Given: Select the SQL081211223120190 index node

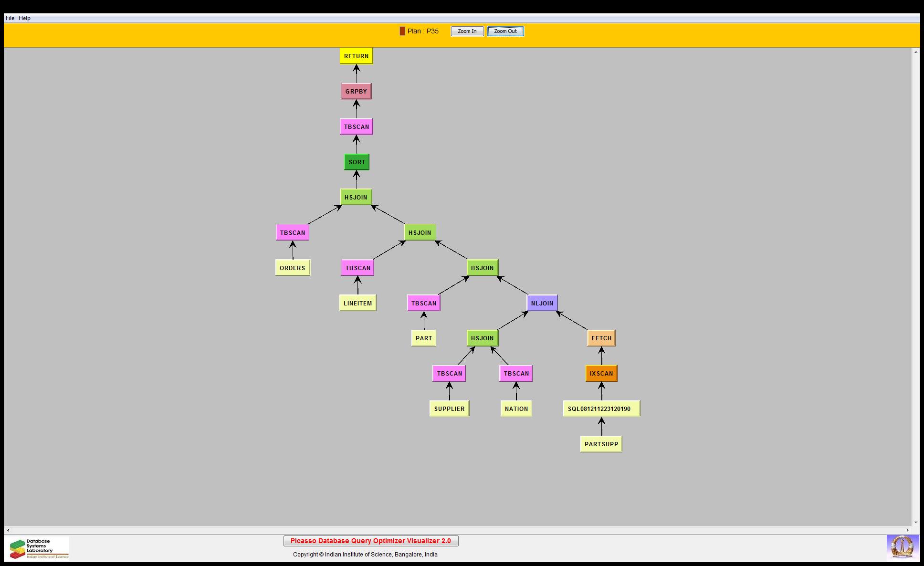Looking at the screenshot, I should (x=601, y=409).
